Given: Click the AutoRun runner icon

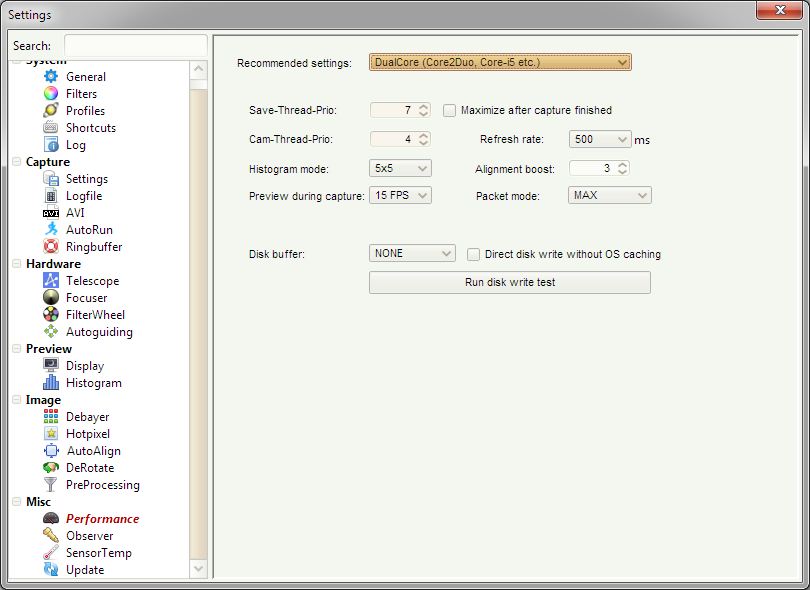Looking at the screenshot, I should coord(51,229).
